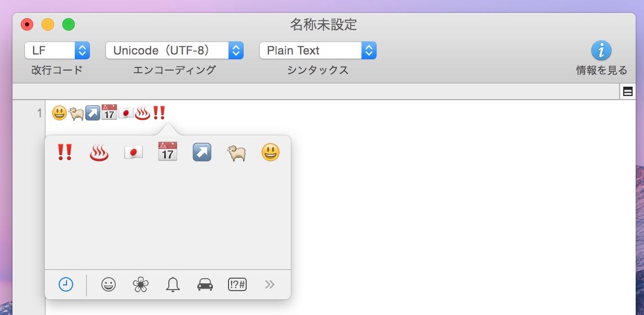This screenshot has width=644, height=315.
Task: Pick the July 17 calendar emoji in popup
Action: click(x=168, y=152)
